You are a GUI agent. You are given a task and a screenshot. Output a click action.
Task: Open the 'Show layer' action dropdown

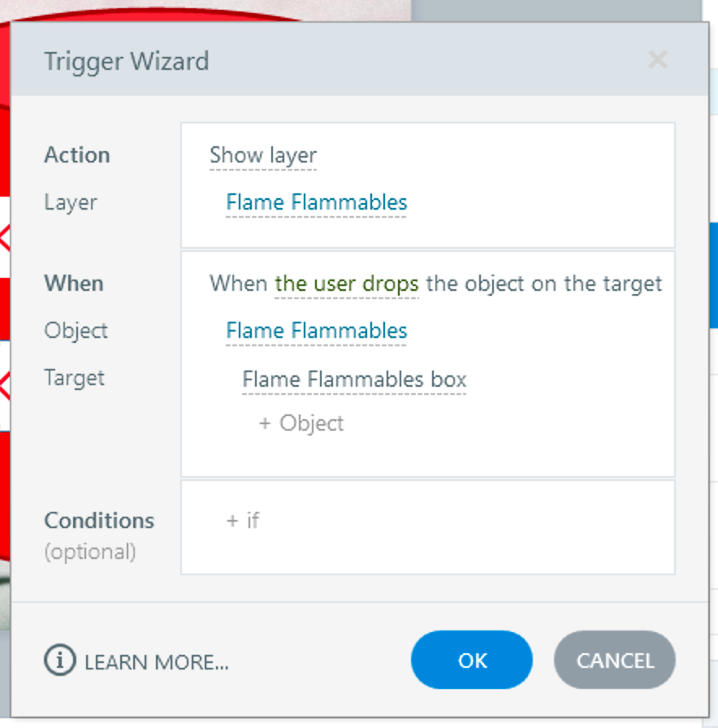(x=263, y=155)
